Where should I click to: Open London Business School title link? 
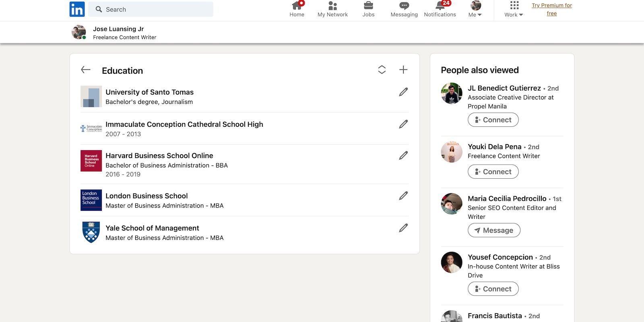click(x=147, y=196)
